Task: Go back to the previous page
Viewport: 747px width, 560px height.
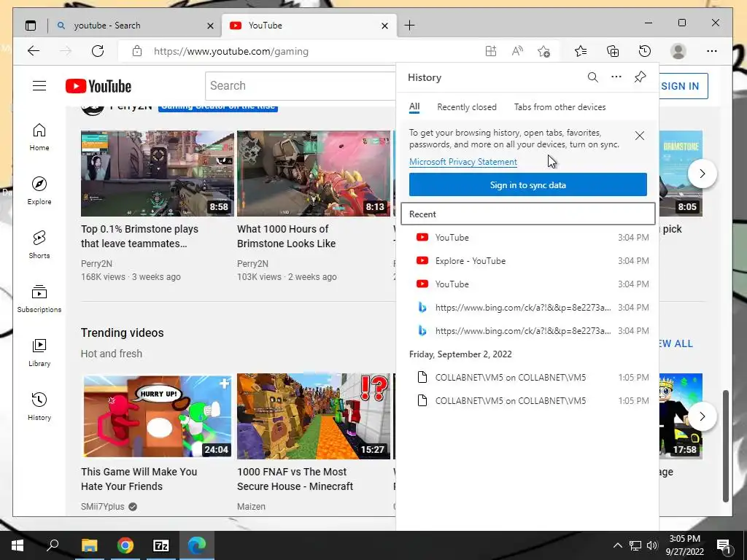Action: 34,51
